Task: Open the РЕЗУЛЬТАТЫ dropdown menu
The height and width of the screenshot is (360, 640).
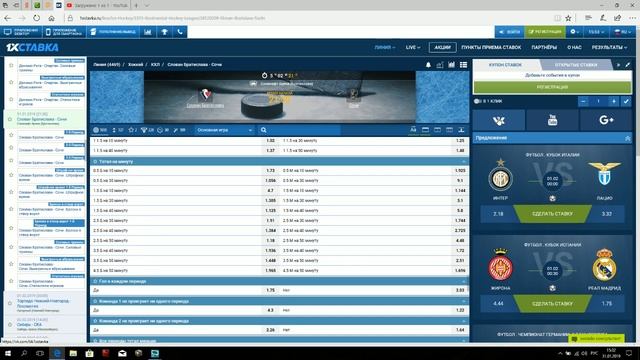Action: [x=609, y=47]
